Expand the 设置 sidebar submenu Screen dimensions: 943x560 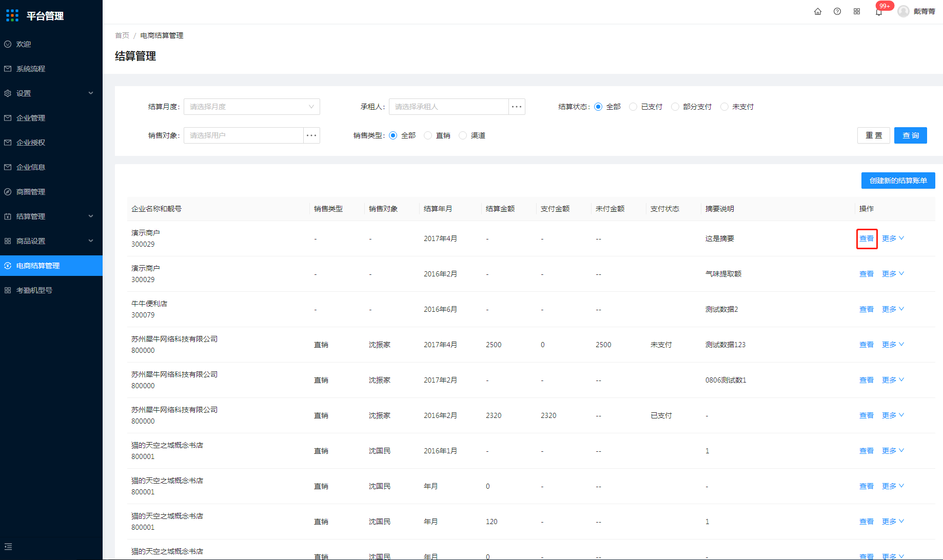[91, 93]
